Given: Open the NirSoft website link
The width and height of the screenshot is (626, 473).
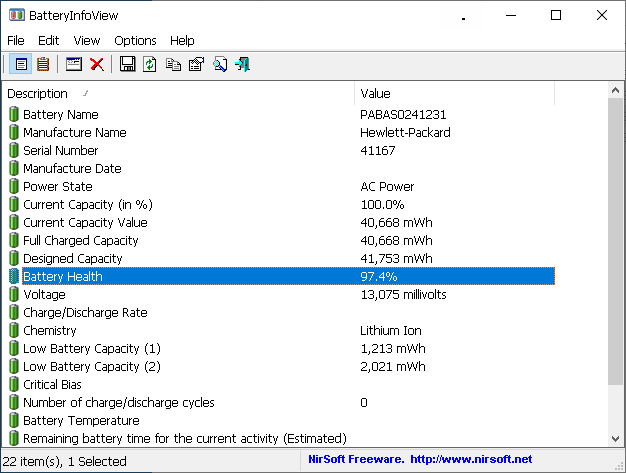Looking at the screenshot, I should (469, 461).
